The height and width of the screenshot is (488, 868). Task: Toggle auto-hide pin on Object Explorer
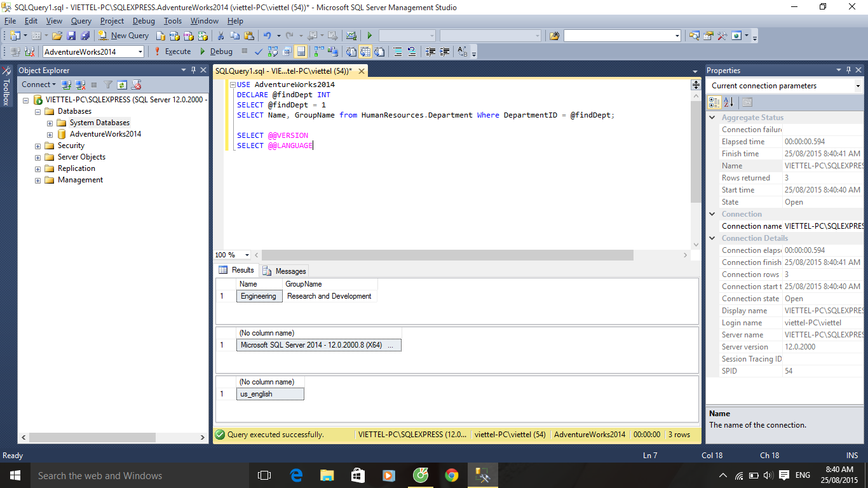tap(193, 70)
